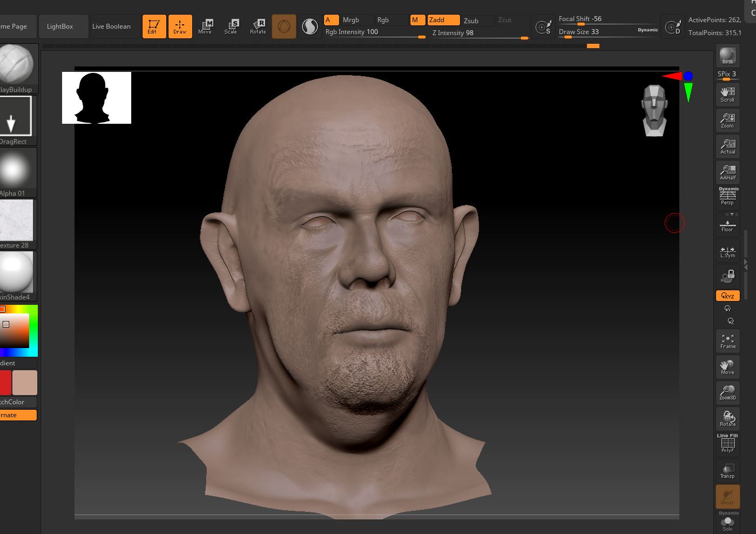Toggle Persp perspective view
This screenshot has height=534, width=756.
727,198
